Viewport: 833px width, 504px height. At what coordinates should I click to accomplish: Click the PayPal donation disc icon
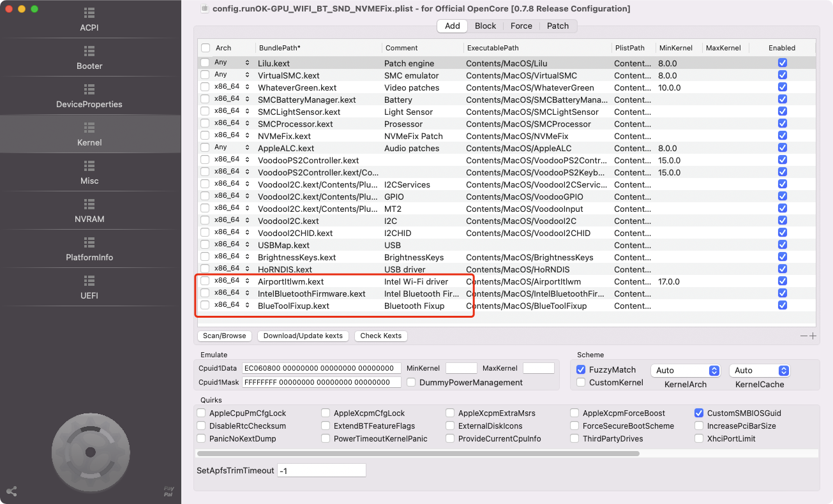pyautogui.click(x=91, y=452)
